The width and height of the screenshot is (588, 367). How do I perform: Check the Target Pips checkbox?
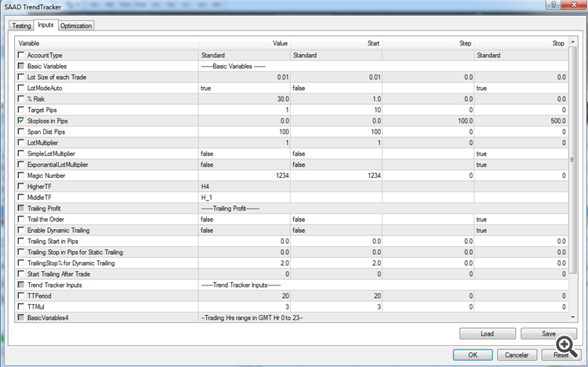pyautogui.click(x=21, y=110)
